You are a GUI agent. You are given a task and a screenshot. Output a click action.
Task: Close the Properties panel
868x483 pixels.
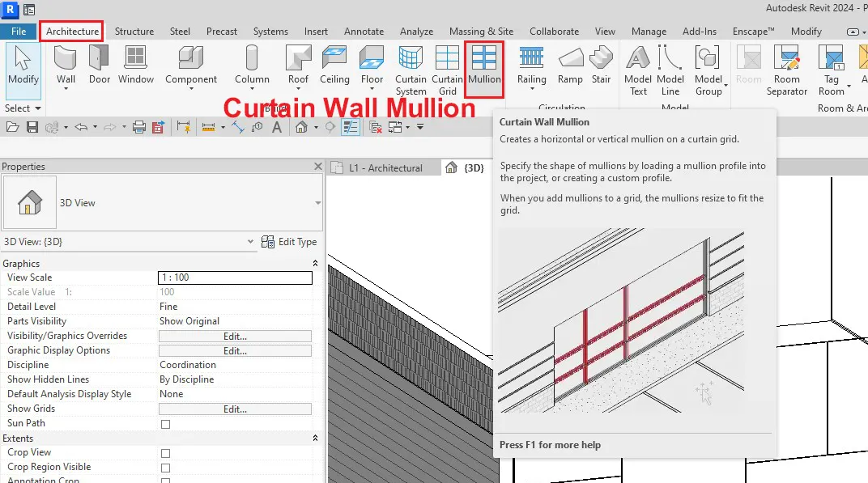(317, 166)
